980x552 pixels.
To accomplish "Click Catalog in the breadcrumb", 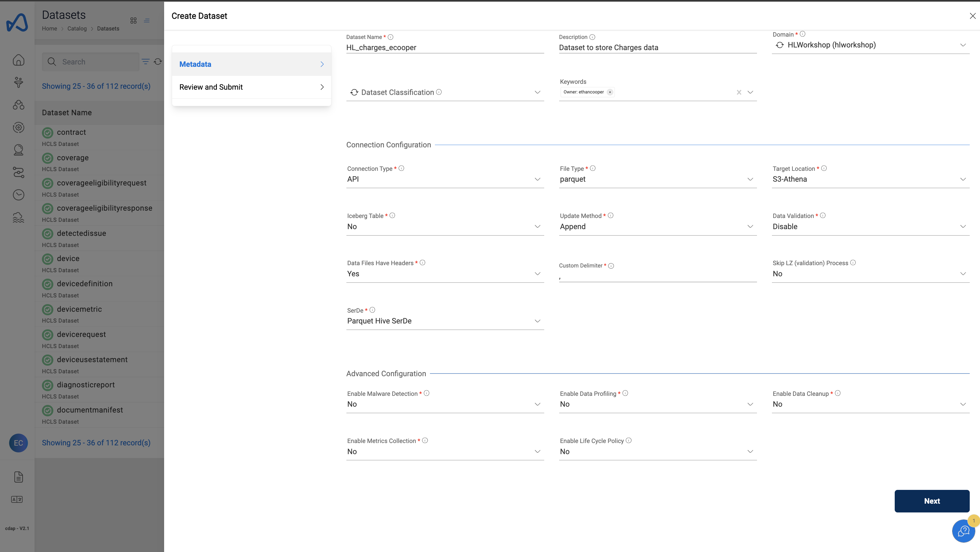I will (x=77, y=28).
